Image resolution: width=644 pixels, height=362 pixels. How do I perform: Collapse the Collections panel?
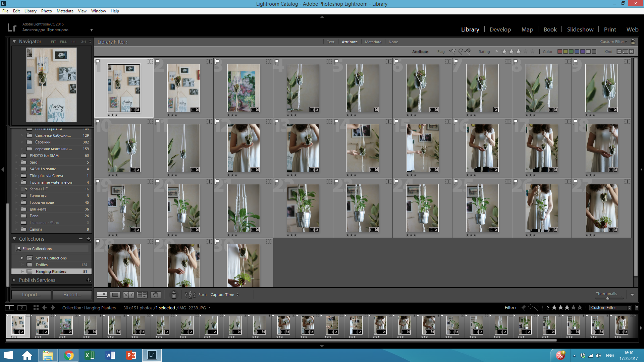pyautogui.click(x=14, y=239)
